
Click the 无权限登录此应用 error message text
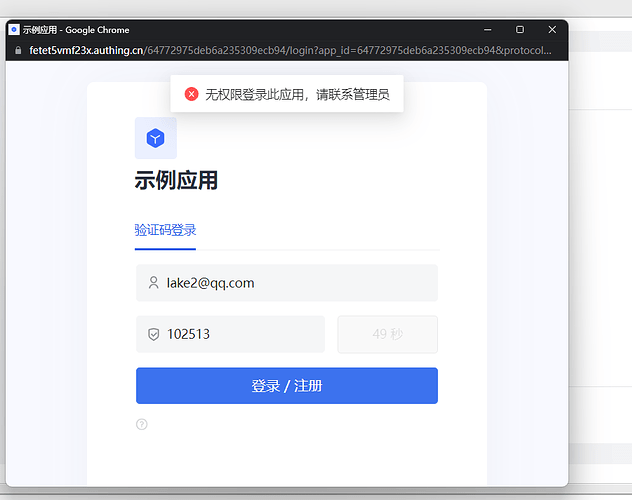(296, 94)
